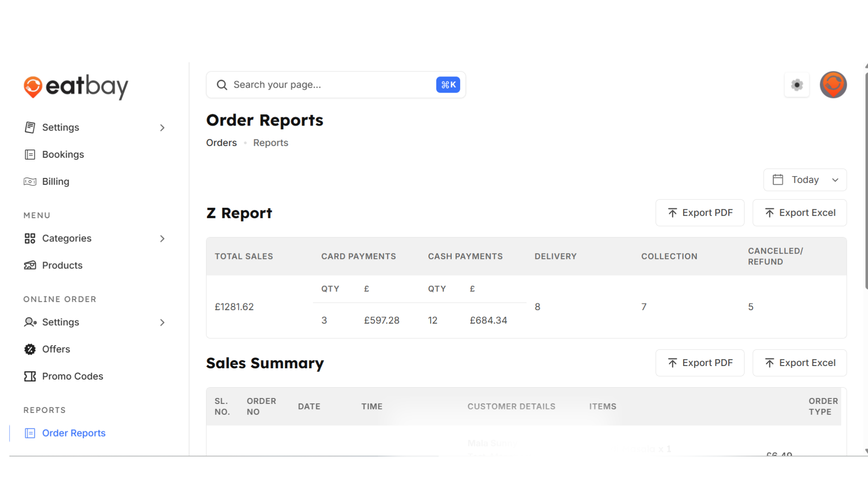Click the Billing cash icon

click(x=30, y=182)
